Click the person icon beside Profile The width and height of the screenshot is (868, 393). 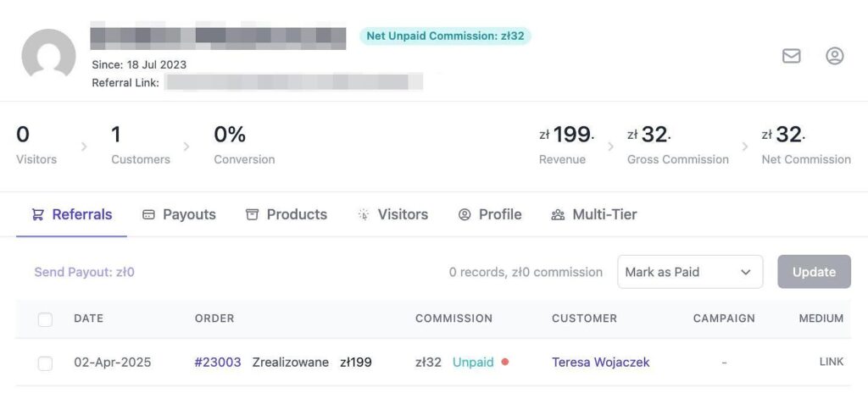tap(465, 215)
